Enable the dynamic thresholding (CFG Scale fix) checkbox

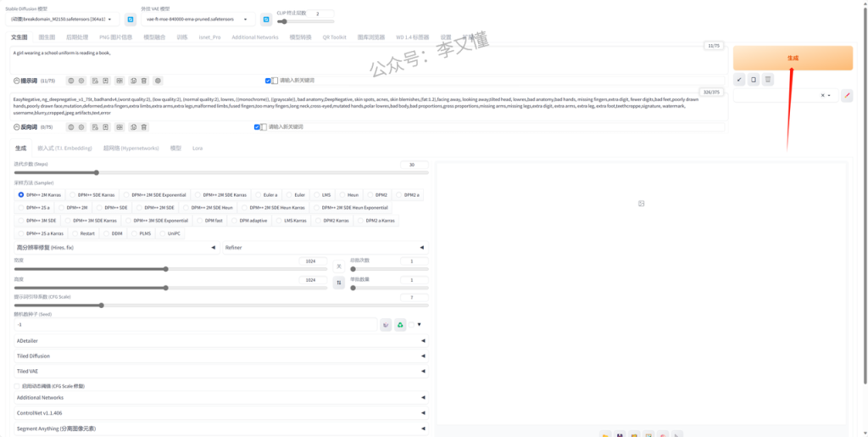click(17, 386)
